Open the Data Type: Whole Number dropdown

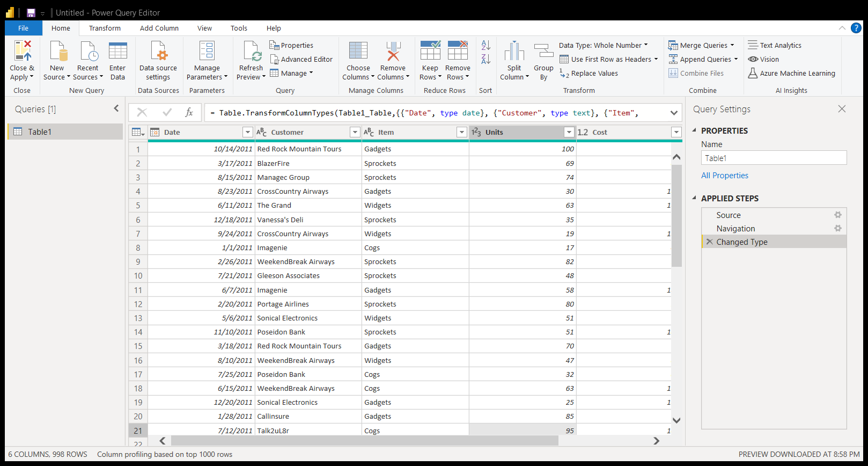tap(604, 46)
